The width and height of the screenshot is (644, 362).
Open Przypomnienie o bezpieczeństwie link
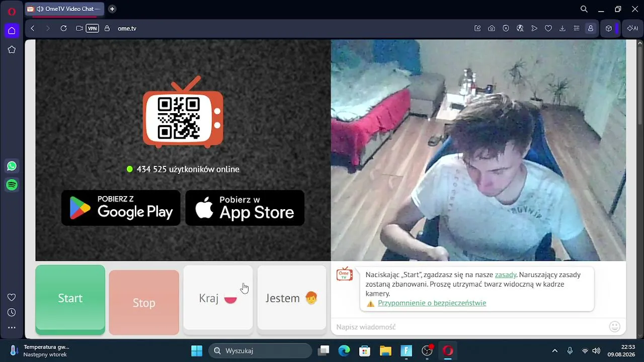pyautogui.click(x=432, y=303)
